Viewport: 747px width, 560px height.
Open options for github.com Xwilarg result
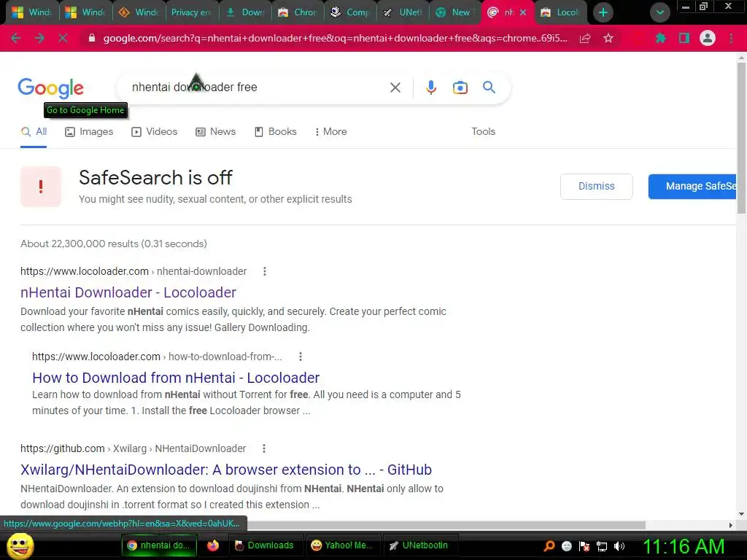point(264,448)
